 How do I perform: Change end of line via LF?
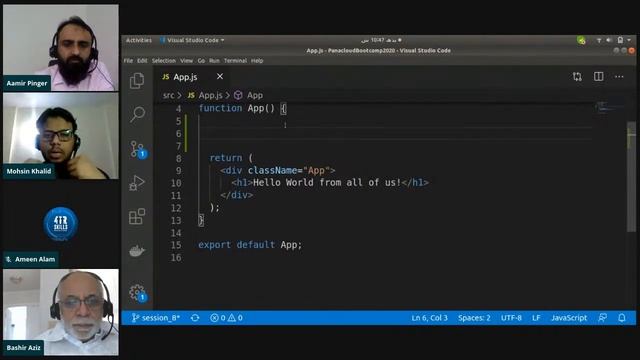click(x=536, y=318)
